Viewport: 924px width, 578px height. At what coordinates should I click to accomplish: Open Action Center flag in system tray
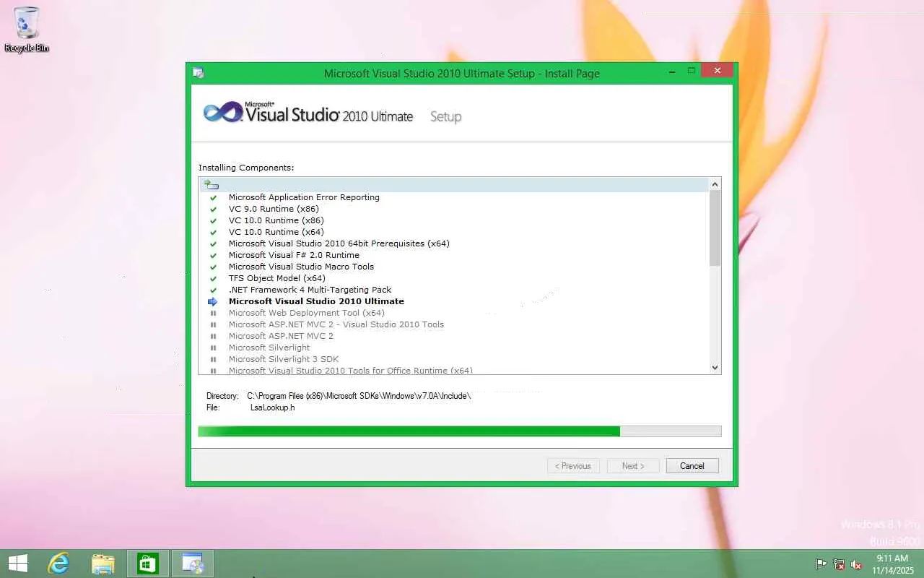point(821,564)
